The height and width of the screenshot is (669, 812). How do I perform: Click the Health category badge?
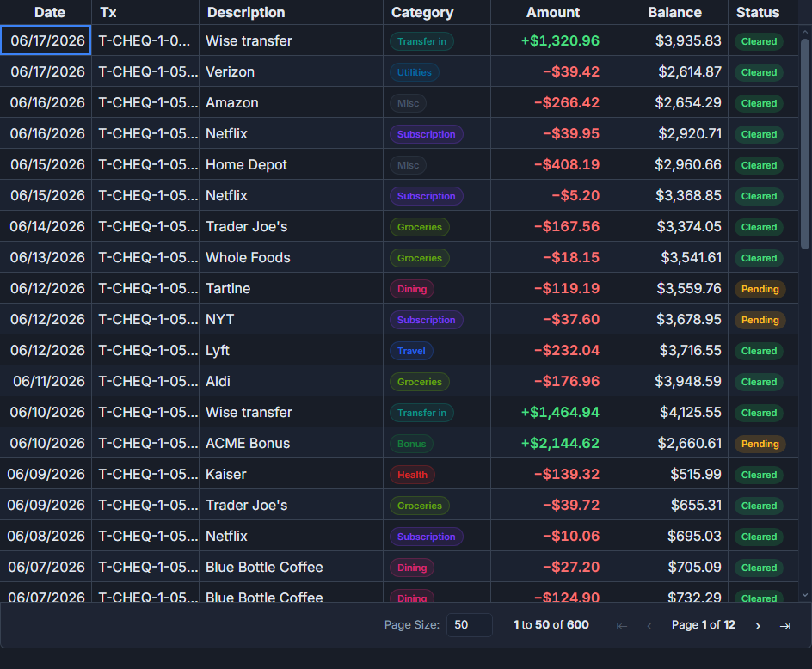pyautogui.click(x=412, y=475)
